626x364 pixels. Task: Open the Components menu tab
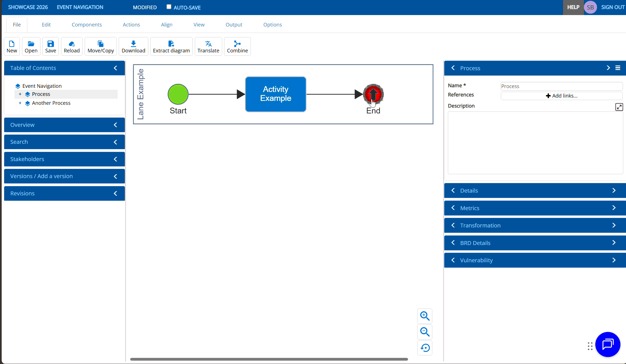[x=87, y=25]
